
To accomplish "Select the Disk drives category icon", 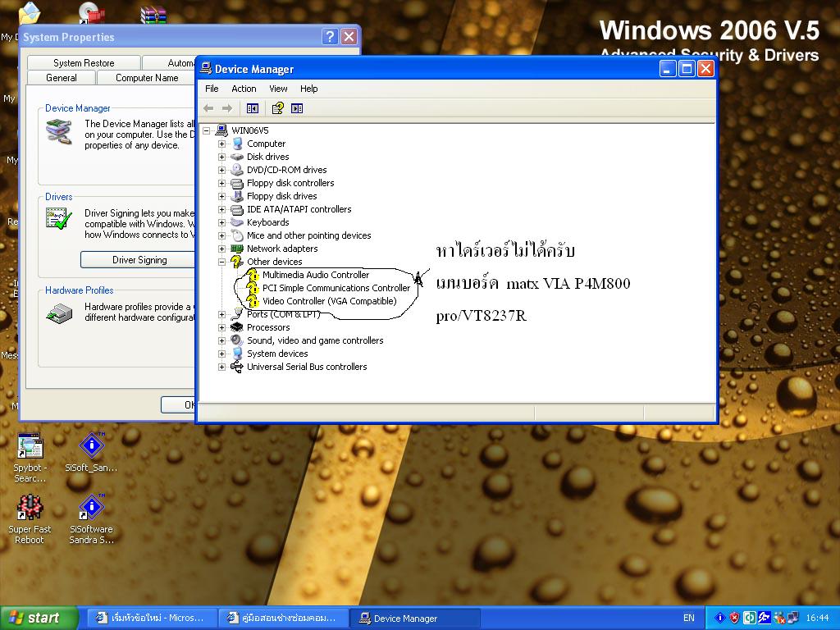I will pyautogui.click(x=237, y=157).
